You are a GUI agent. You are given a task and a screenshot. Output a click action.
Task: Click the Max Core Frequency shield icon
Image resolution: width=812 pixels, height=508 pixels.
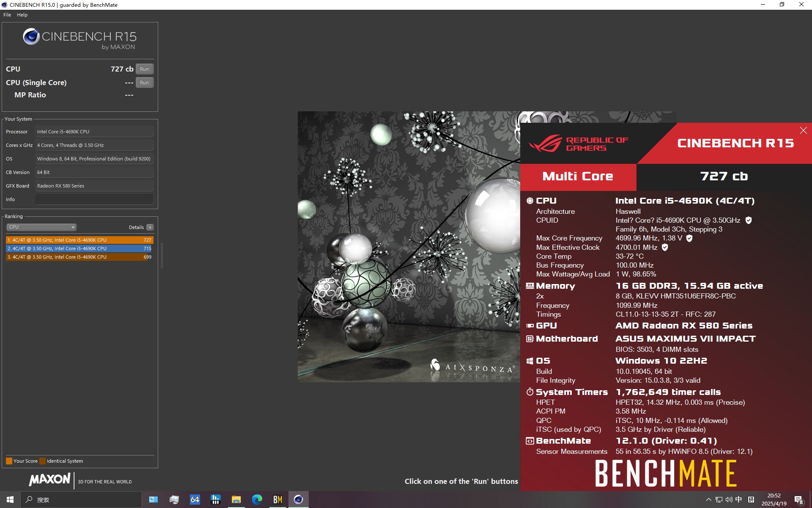[689, 238]
